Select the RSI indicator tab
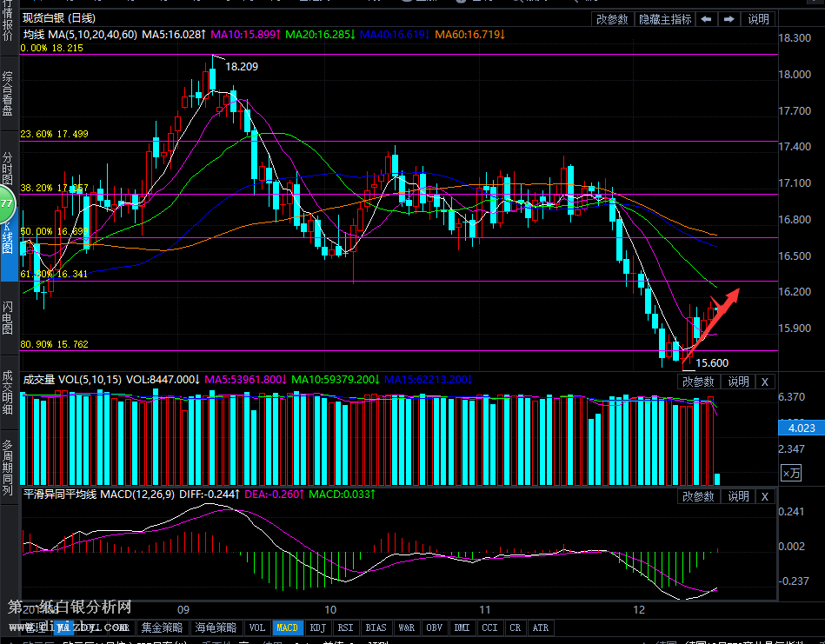This screenshot has width=825, height=644. 346,627
